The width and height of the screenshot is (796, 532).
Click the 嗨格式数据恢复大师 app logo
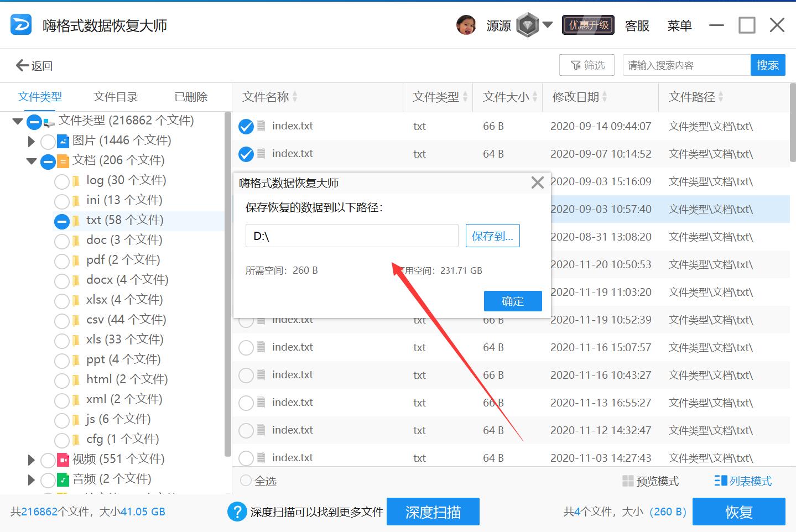pos(20,24)
